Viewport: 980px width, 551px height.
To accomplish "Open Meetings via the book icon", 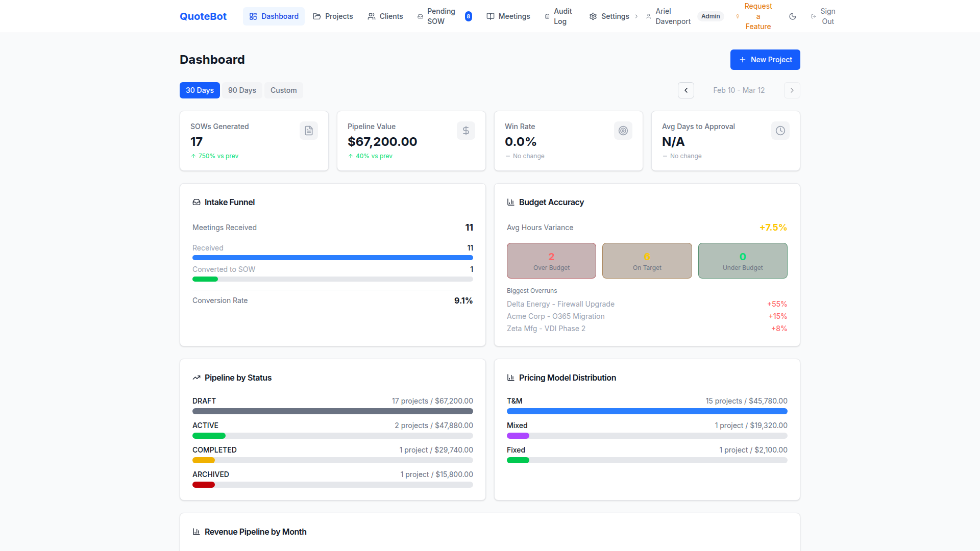I will pos(491,16).
